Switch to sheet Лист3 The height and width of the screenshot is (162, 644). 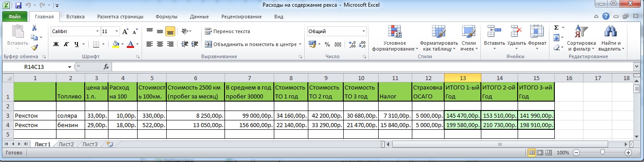90,144
